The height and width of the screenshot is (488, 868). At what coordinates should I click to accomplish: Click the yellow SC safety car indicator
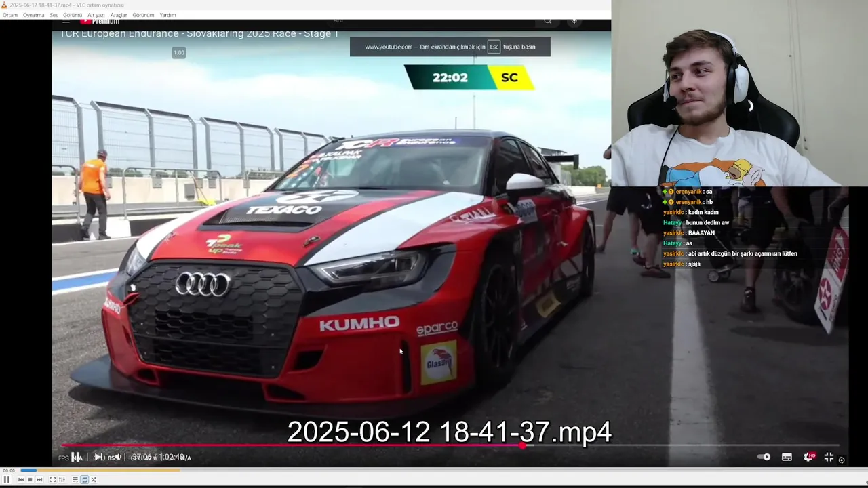pyautogui.click(x=509, y=77)
